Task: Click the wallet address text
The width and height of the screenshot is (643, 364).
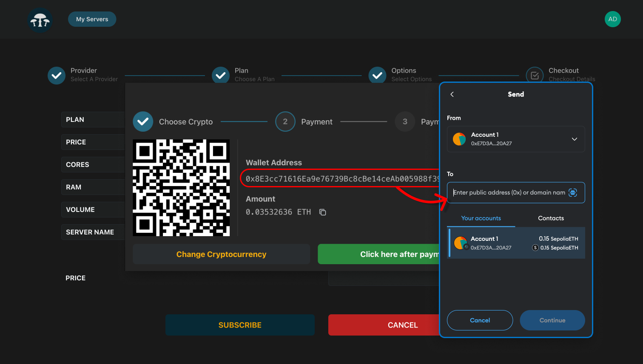Action: pos(342,179)
